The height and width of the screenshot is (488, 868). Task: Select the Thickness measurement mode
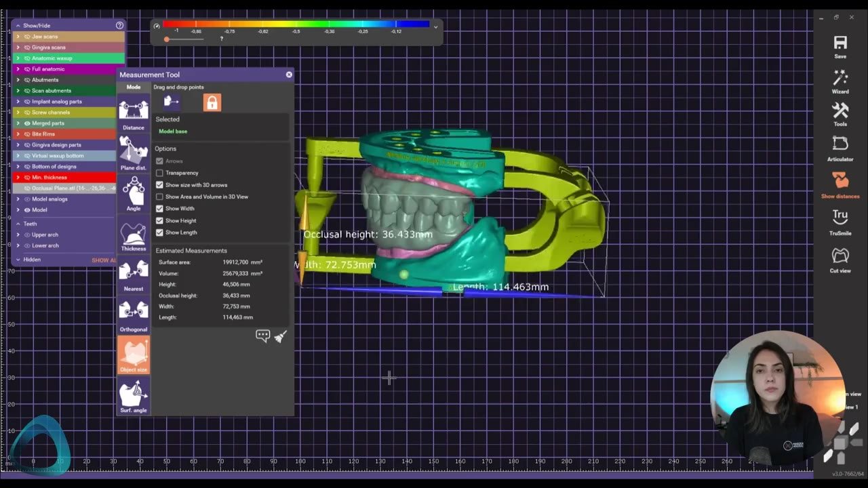134,235
